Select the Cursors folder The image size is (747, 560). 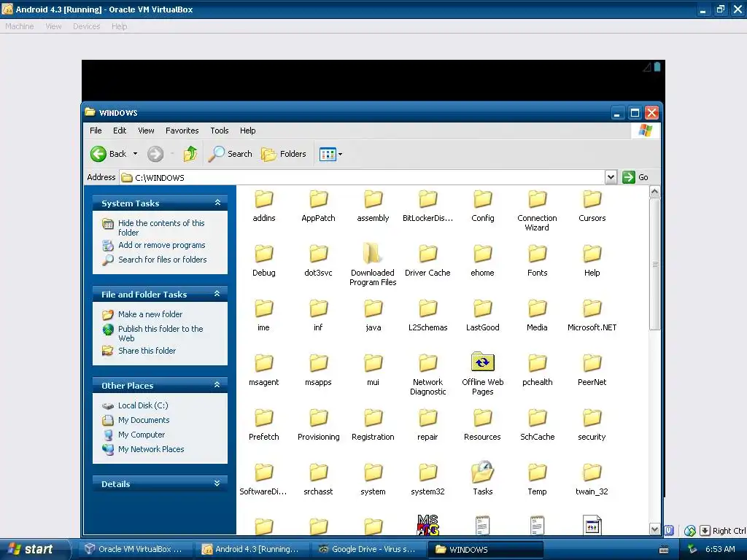pyautogui.click(x=592, y=206)
